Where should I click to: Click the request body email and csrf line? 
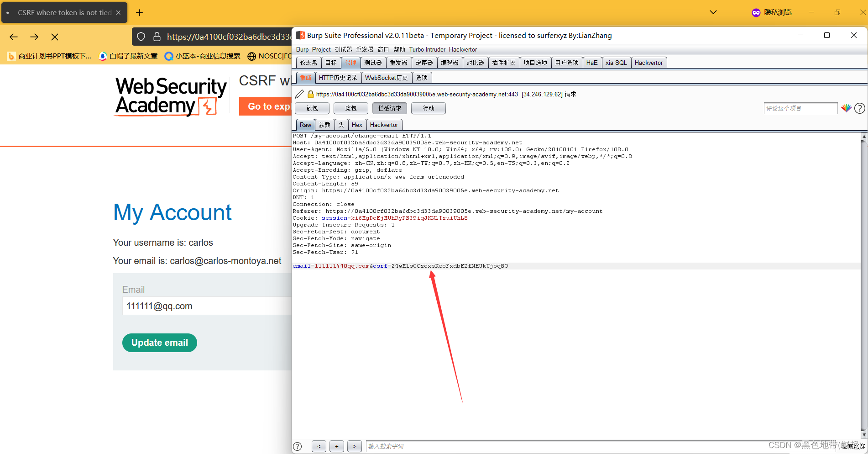[x=400, y=266]
